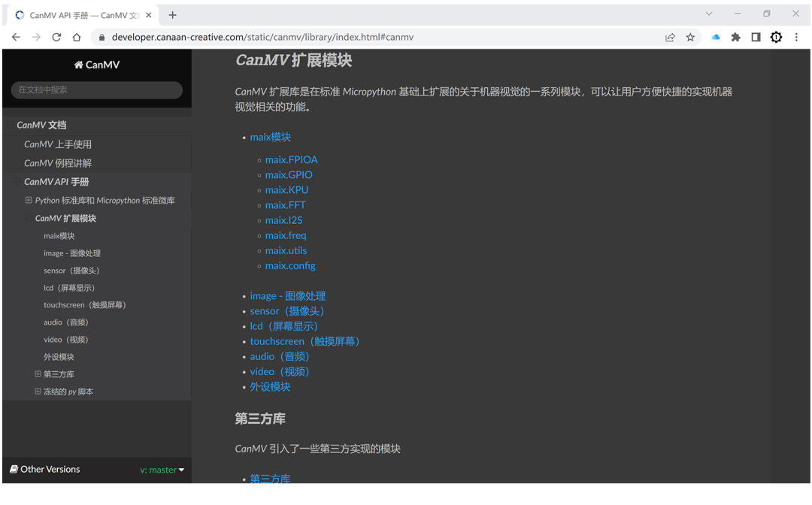Collapse CanMV 文档 section

click(9, 125)
